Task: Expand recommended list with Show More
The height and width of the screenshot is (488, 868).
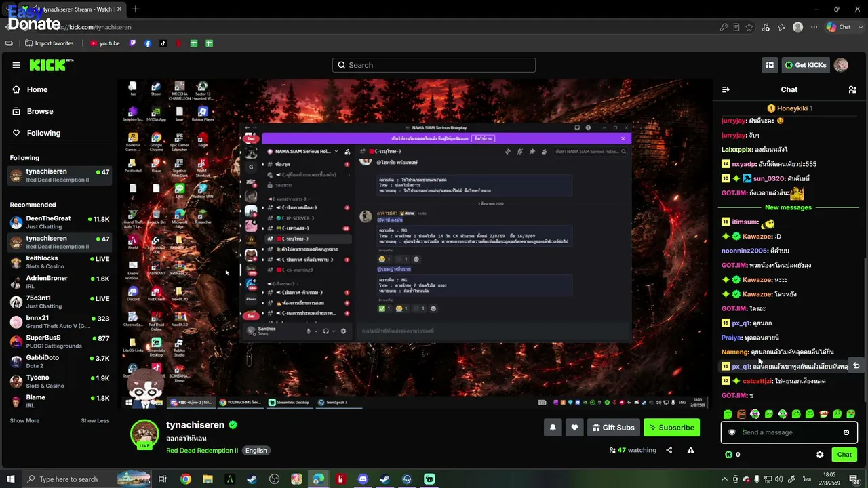Action: point(24,421)
